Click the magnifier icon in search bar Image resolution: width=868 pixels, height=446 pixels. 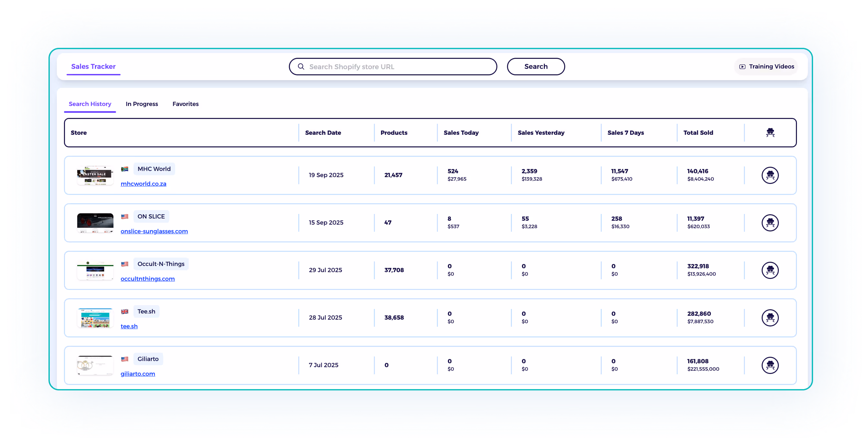pyautogui.click(x=301, y=67)
